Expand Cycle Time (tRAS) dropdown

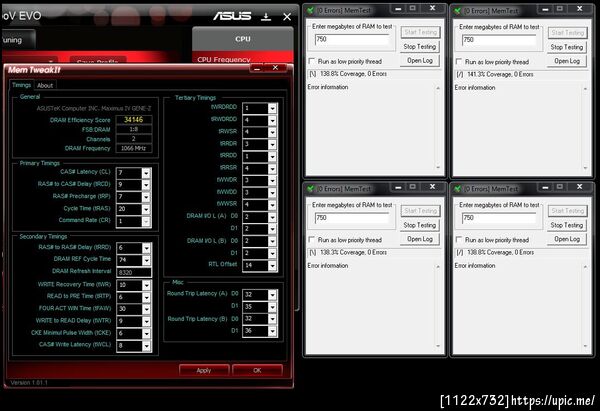tap(146, 209)
